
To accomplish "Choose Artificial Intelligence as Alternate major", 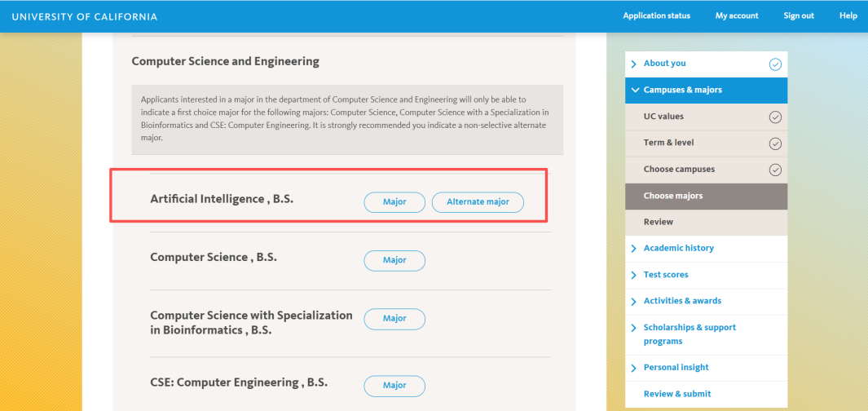I will tap(478, 202).
